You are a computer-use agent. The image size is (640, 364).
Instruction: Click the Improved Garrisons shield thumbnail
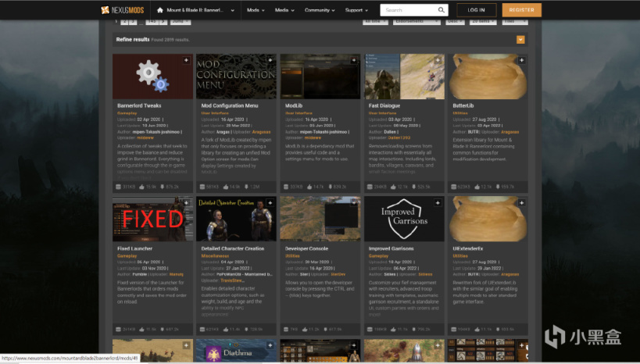point(404,219)
